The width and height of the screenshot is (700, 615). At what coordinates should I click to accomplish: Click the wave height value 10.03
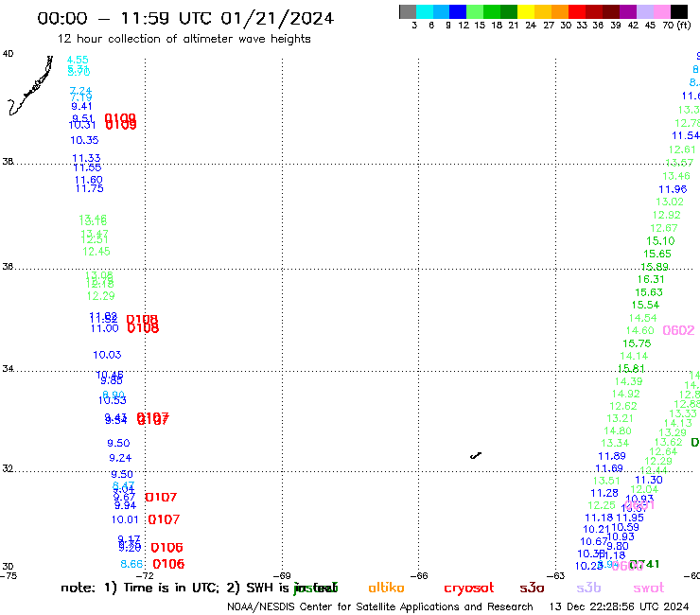click(107, 355)
